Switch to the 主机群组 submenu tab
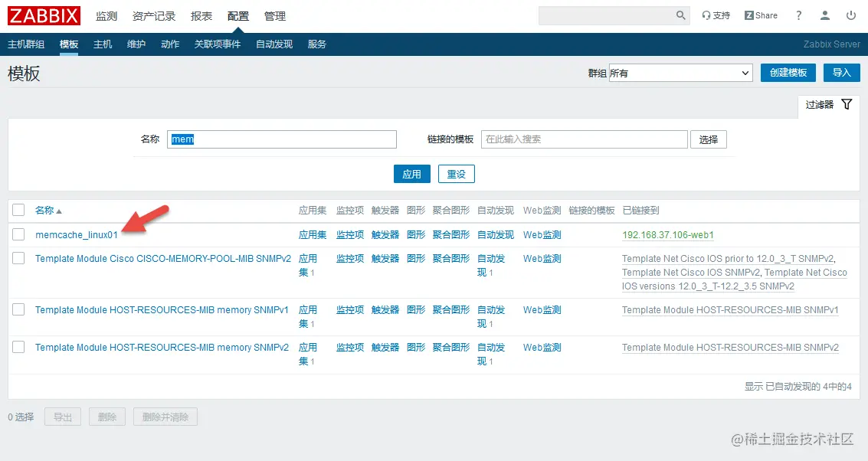This screenshot has width=868, height=461. (26, 44)
